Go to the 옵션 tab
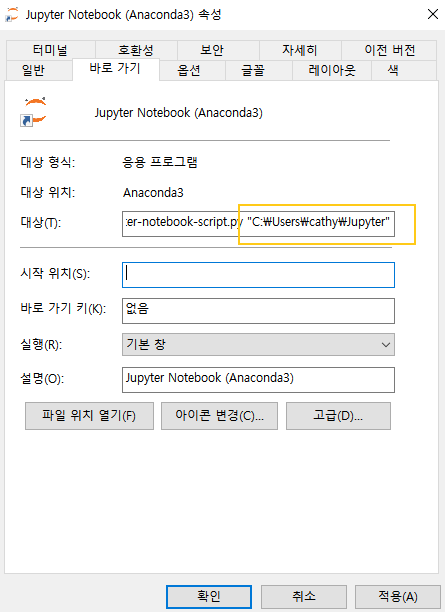Screen dimensions: 445x612 point(192,70)
